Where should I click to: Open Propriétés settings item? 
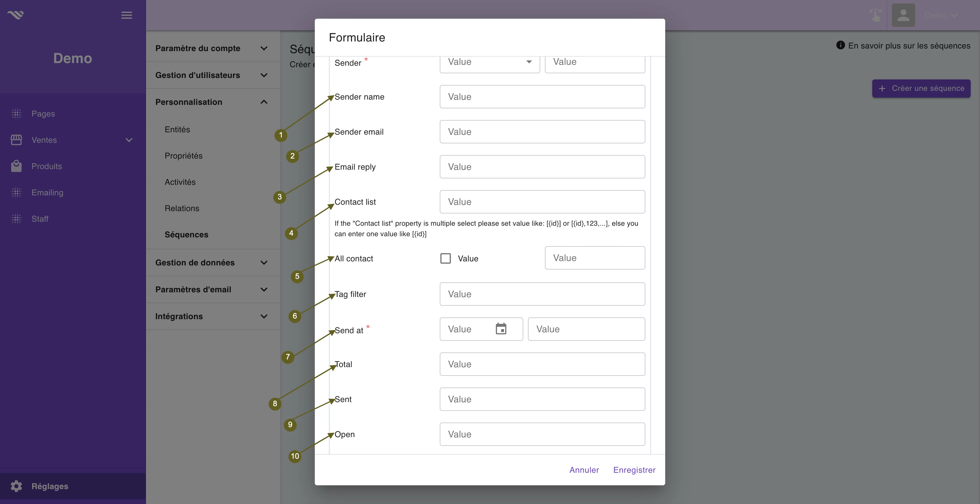pos(183,156)
